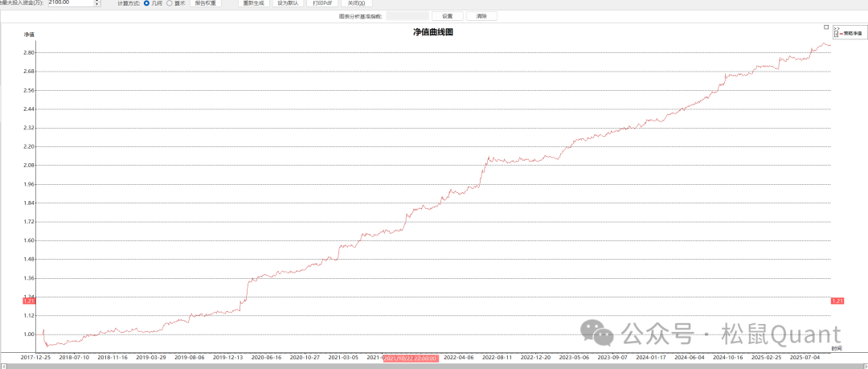Click 设置 next to benchmark index field
Screen dimensions: 868x369
tap(447, 16)
